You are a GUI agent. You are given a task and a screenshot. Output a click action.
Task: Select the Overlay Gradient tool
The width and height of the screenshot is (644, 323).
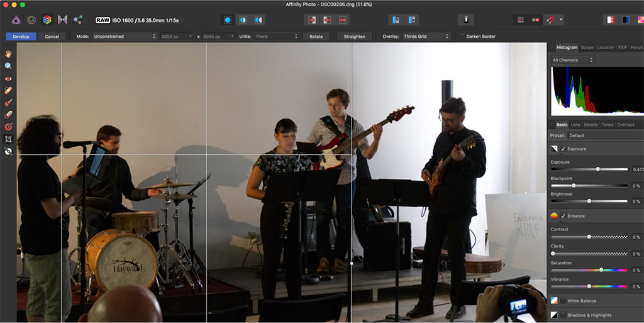(x=8, y=127)
